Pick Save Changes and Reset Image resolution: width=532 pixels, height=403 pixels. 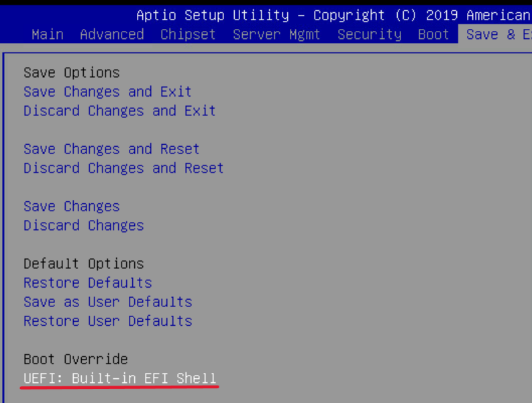[x=111, y=149]
